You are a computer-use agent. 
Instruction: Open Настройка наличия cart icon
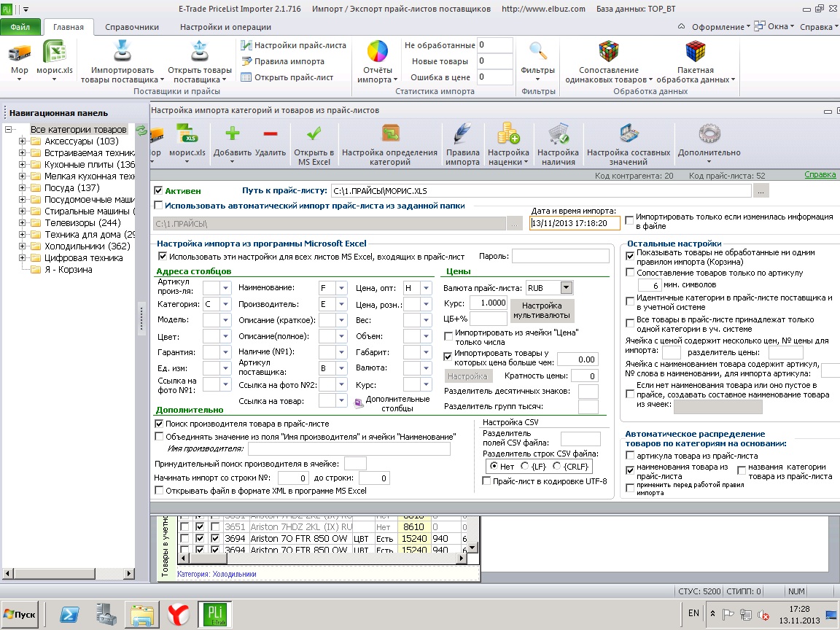(x=559, y=133)
